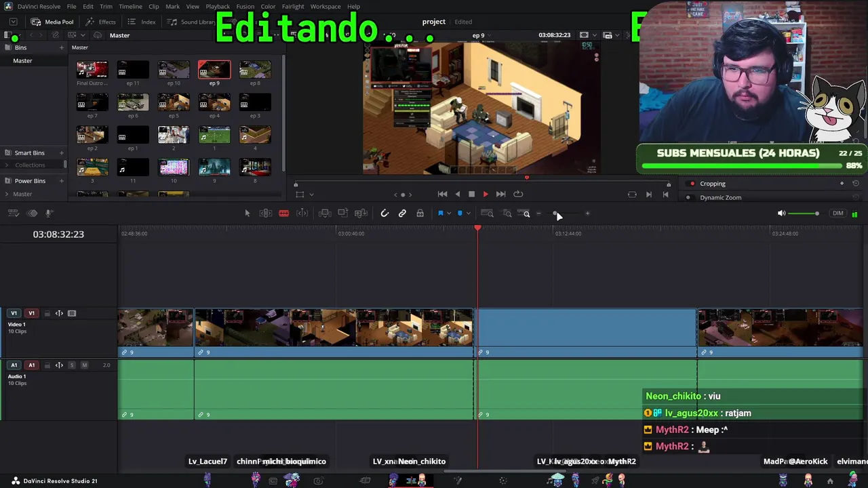Click the previous clip skip button
The width and height of the screenshot is (868, 488).
(665, 195)
